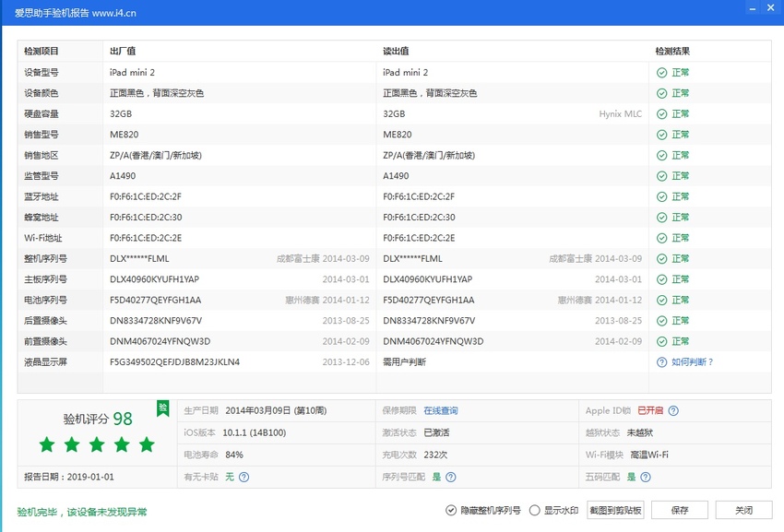This screenshot has height=532, width=784.
Task: Click the fifth green rating star
Action: (147, 444)
